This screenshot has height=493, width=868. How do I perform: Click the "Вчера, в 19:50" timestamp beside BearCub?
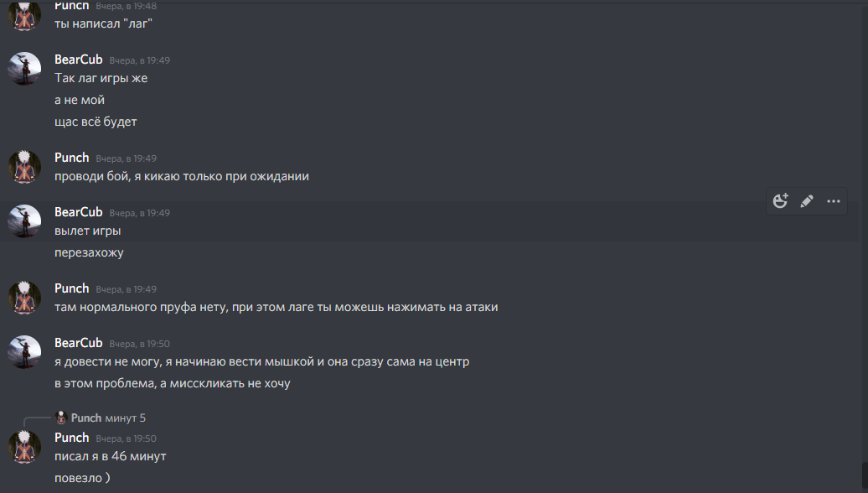pyautogui.click(x=140, y=344)
